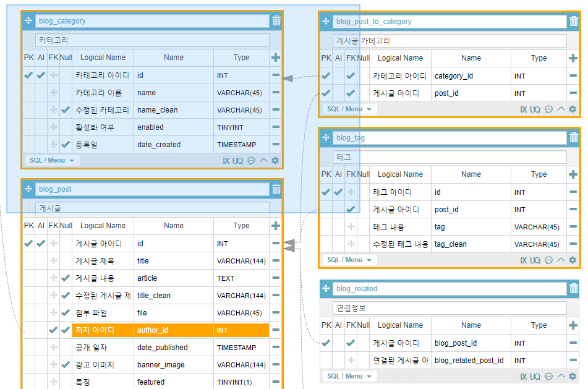Collapse blog_post_to_category table using chevron arrow

561,109
